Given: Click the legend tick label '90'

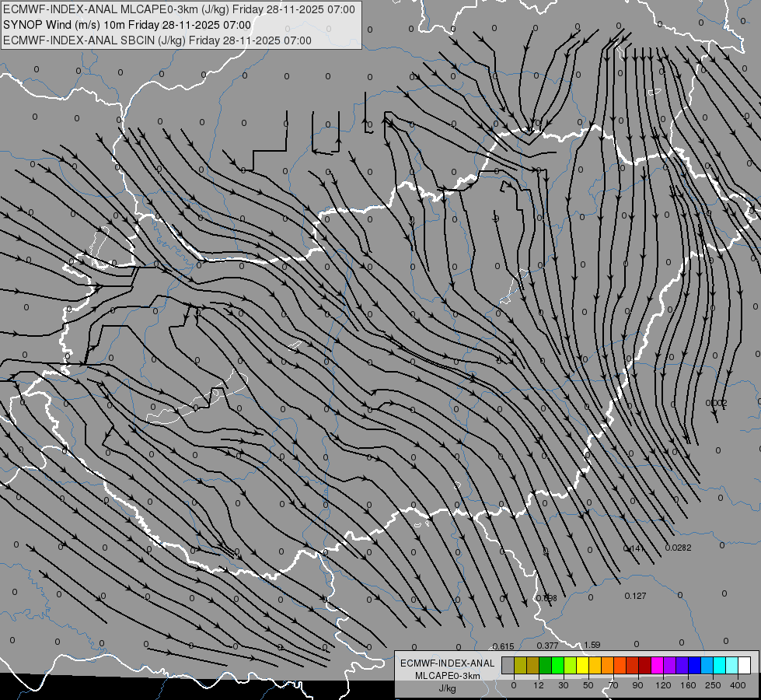Looking at the screenshot, I should [637, 685].
